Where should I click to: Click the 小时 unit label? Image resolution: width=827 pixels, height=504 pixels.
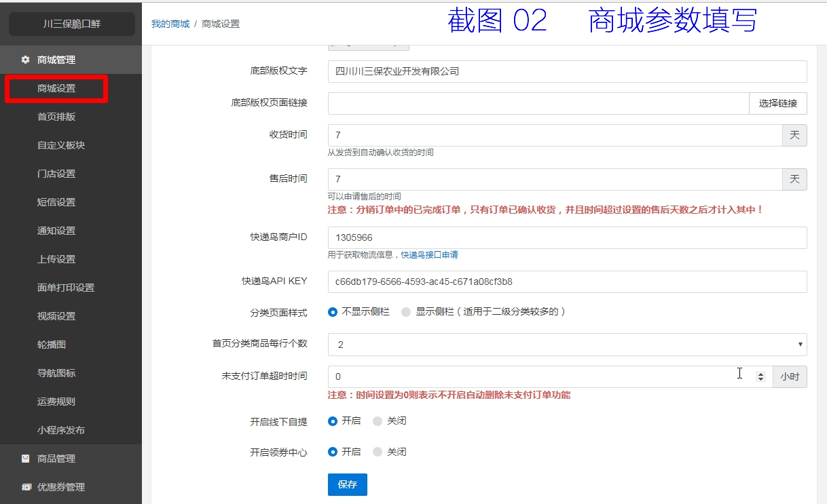(x=790, y=376)
